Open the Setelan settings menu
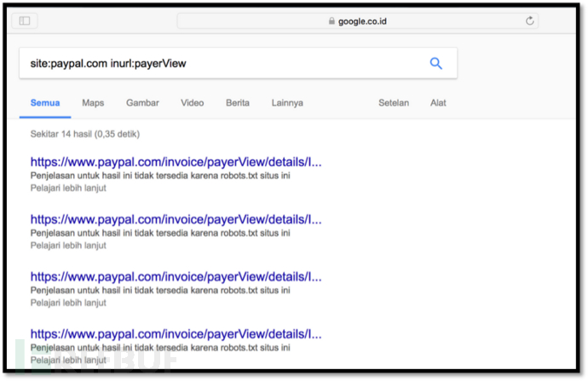The height and width of the screenshot is (381, 588). click(x=394, y=103)
